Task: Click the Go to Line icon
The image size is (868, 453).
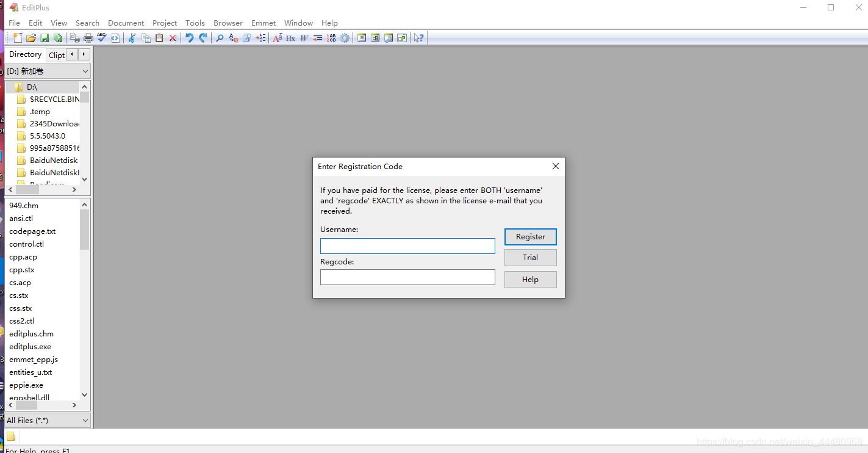Action: (x=260, y=38)
